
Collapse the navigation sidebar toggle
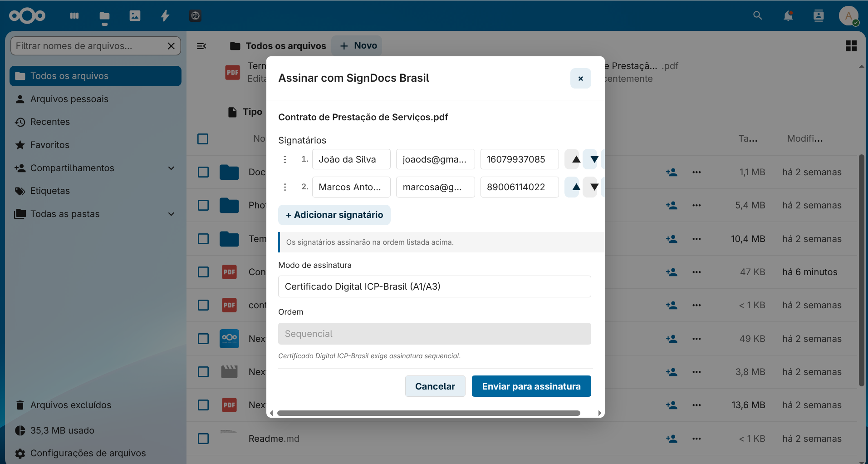(x=201, y=46)
